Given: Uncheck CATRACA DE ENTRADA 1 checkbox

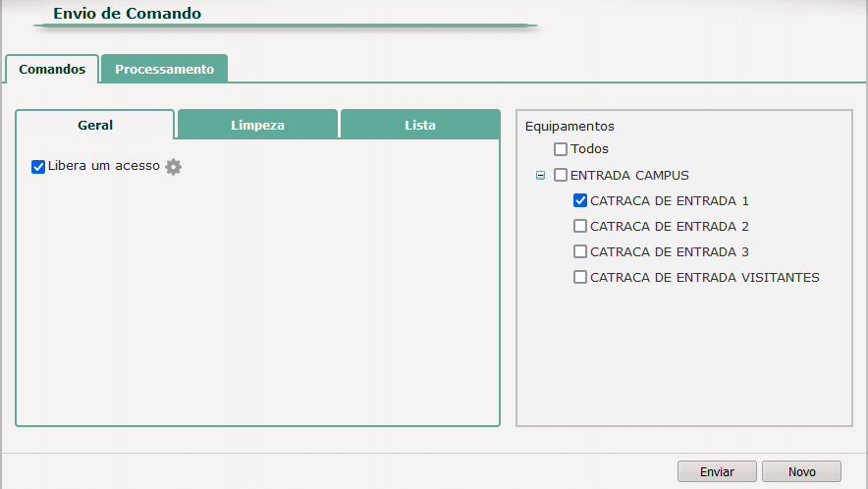Looking at the screenshot, I should (x=580, y=200).
